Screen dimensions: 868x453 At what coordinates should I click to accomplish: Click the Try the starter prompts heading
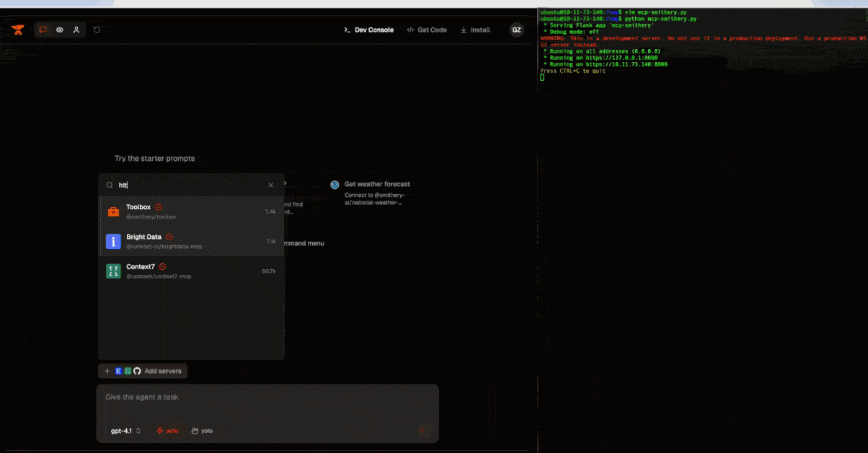coord(154,159)
